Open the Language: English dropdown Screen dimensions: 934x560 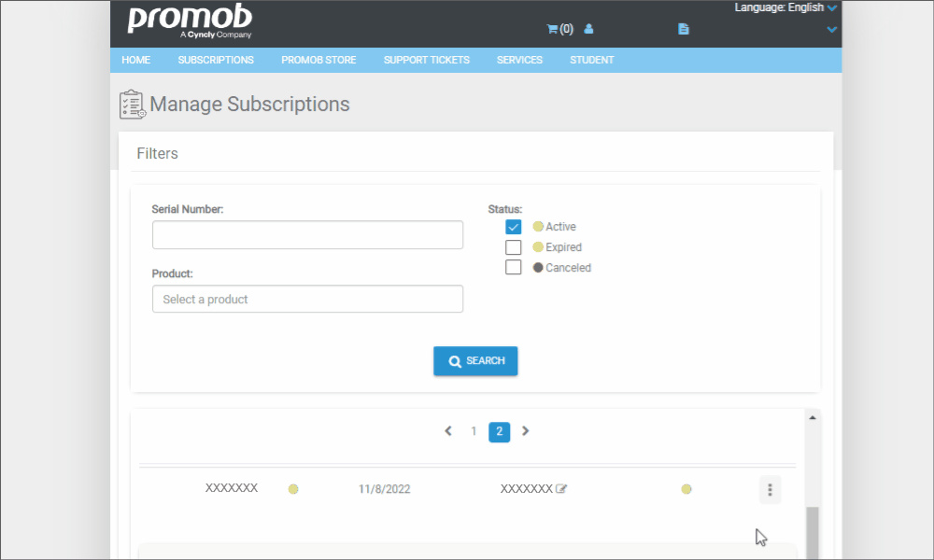(785, 7)
